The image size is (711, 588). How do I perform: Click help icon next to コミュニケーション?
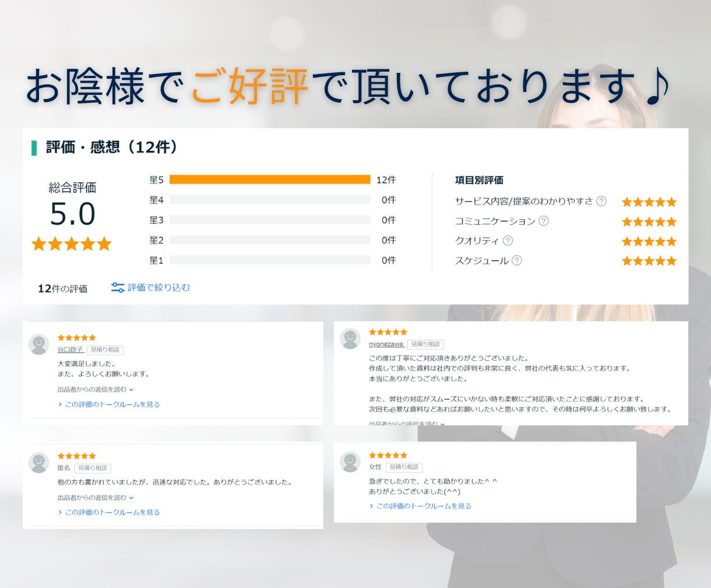[x=544, y=221]
